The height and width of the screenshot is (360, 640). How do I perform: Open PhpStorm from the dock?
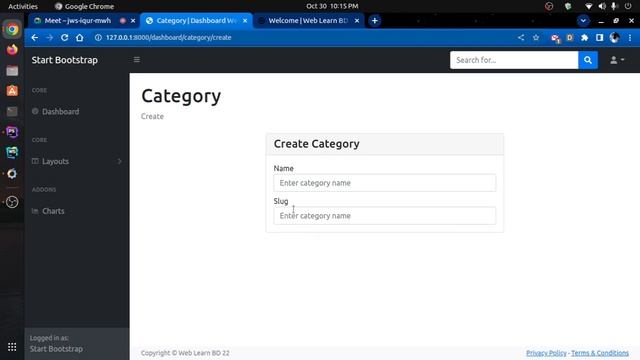[12, 132]
